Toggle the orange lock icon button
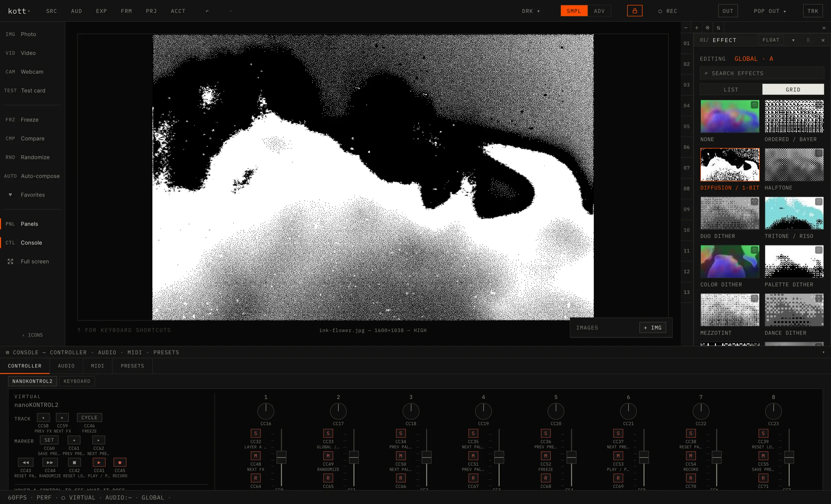 (x=635, y=11)
